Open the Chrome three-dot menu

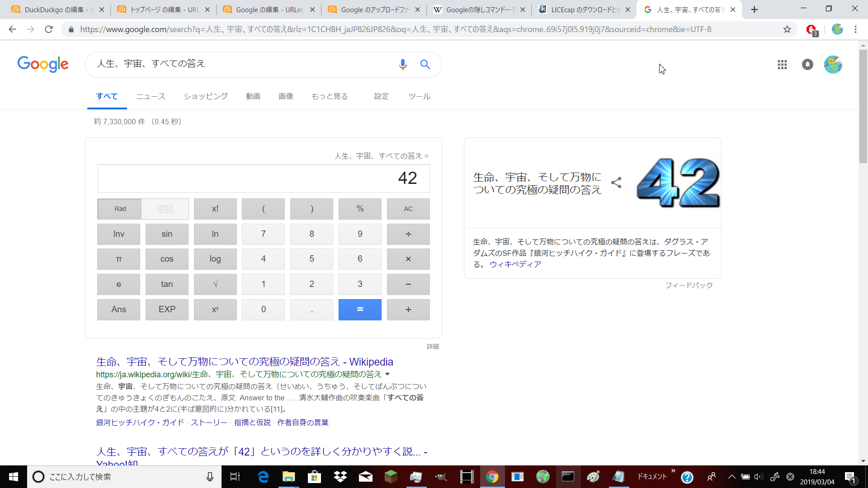(855, 29)
